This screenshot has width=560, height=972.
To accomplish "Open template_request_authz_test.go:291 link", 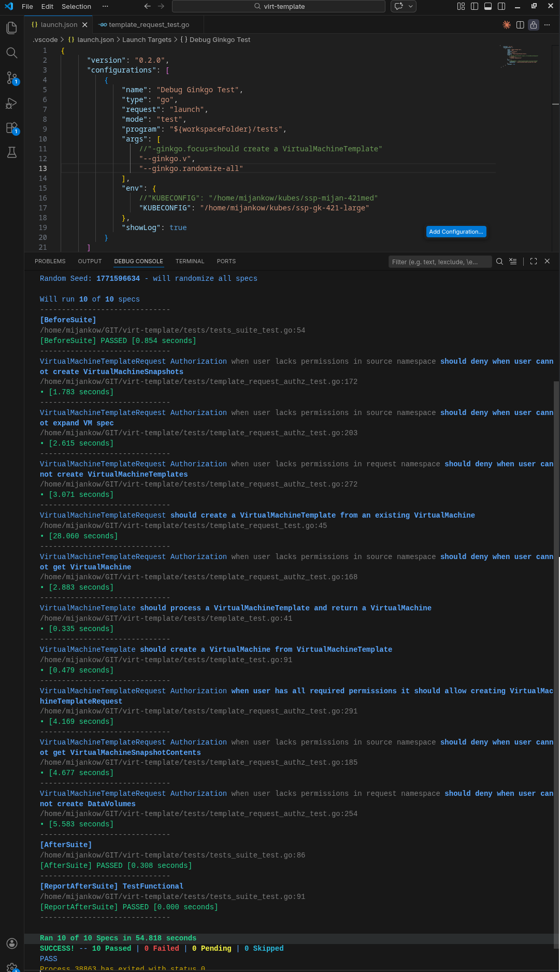I will (198, 711).
